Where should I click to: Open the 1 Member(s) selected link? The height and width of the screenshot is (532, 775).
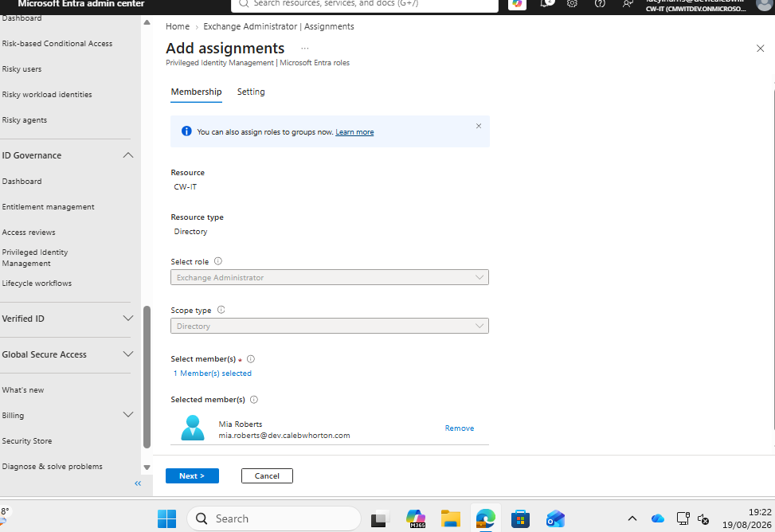pos(213,374)
